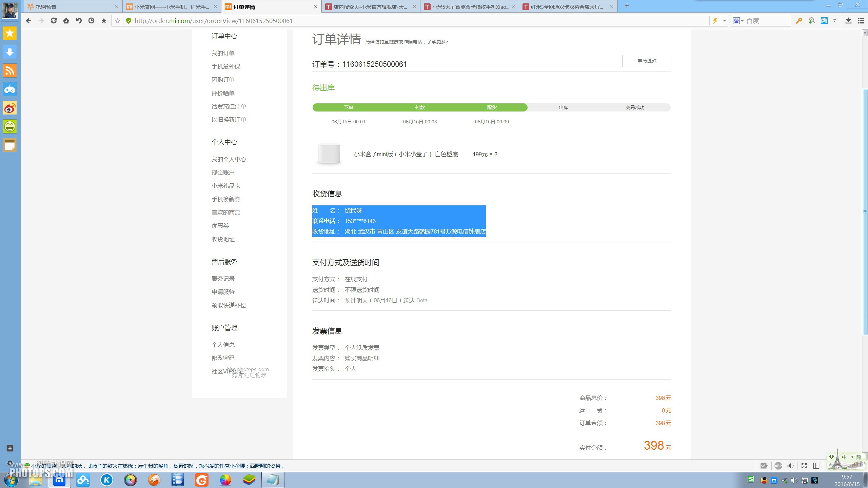This screenshot has height=488, width=868.
Task: Go to the browser home page icon
Action: tap(66, 21)
